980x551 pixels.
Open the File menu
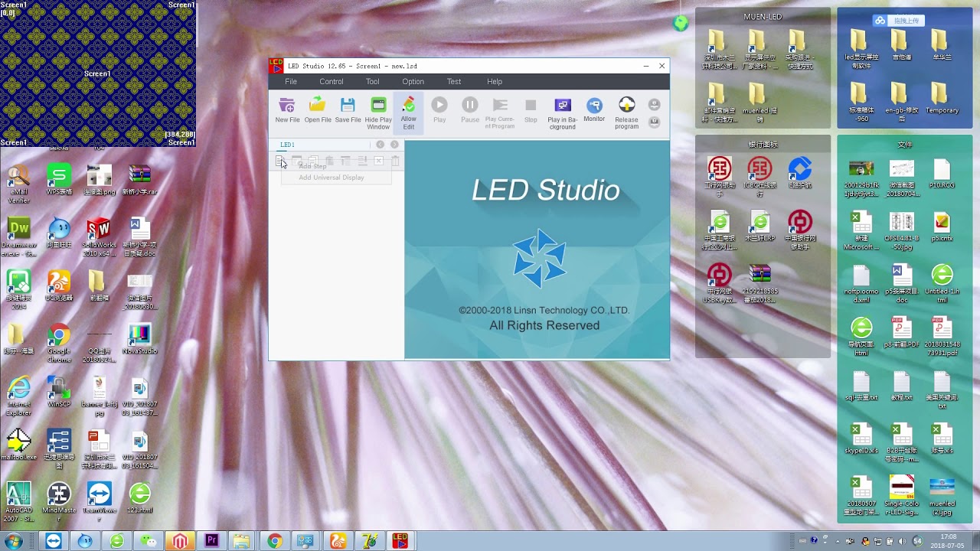point(291,82)
